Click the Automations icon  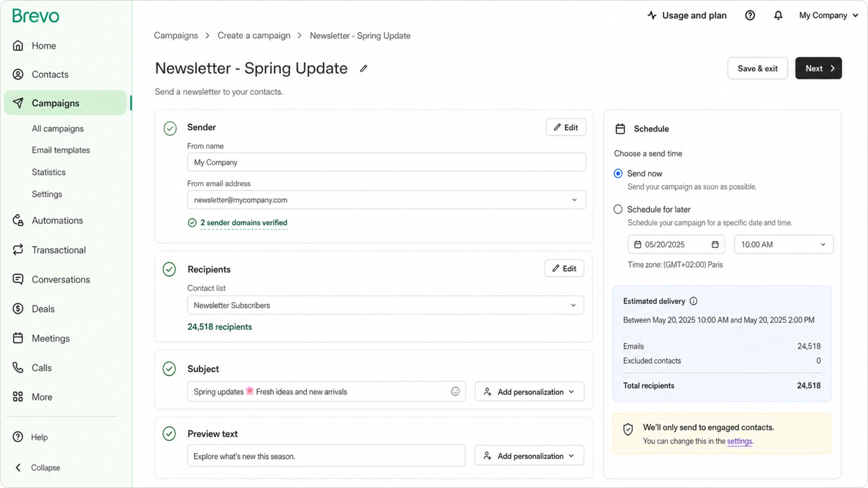pos(18,221)
